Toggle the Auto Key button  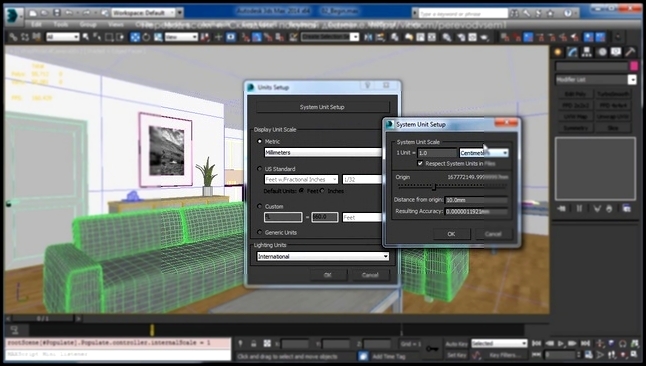tap(456, 343)
